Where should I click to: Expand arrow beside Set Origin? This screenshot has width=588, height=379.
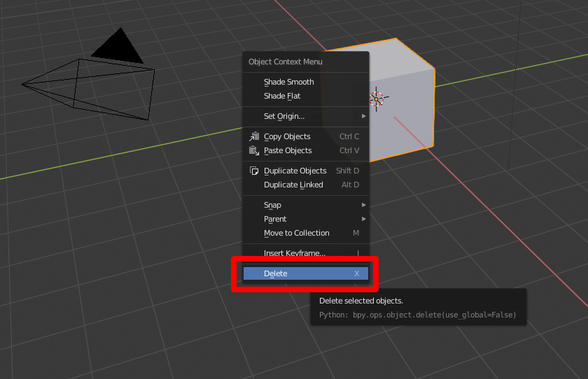(363, 116)
